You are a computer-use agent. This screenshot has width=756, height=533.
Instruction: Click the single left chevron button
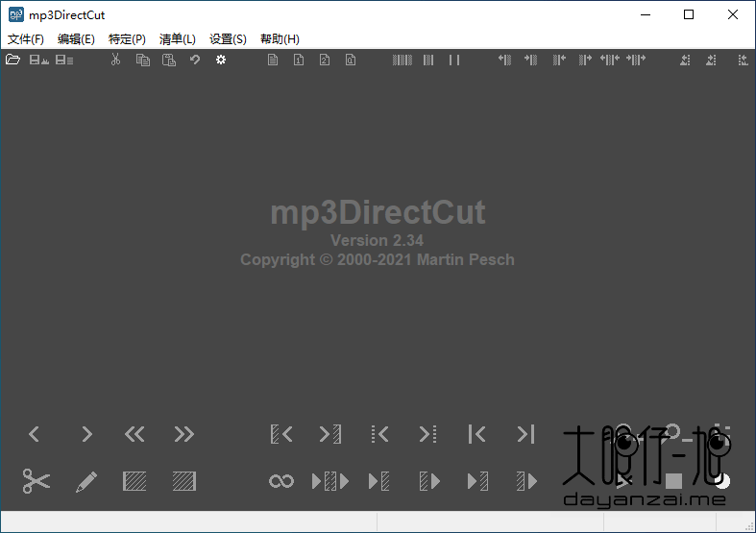pos(34,434)
